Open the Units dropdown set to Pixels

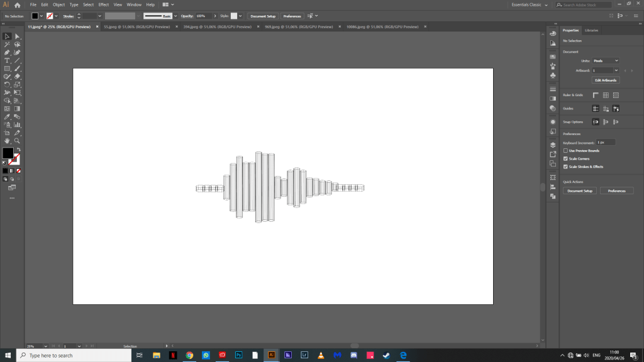point(606,60)
